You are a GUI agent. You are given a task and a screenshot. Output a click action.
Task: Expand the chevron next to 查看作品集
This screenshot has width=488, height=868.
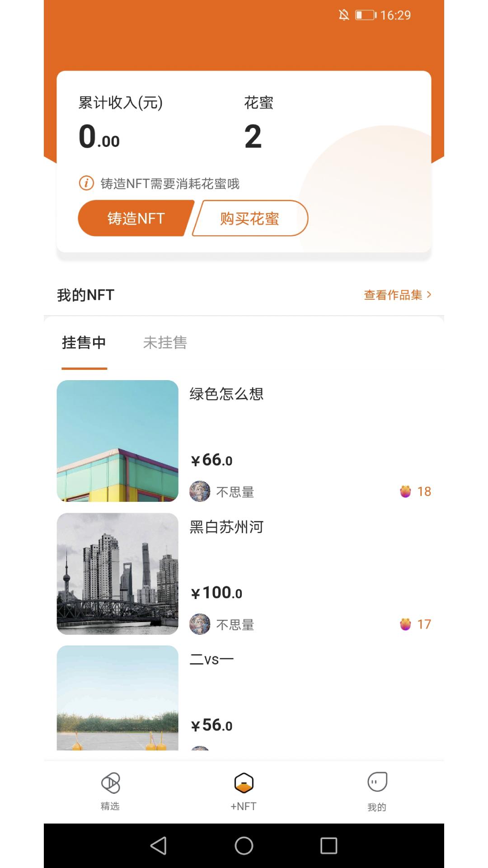(x=429, y=295)
